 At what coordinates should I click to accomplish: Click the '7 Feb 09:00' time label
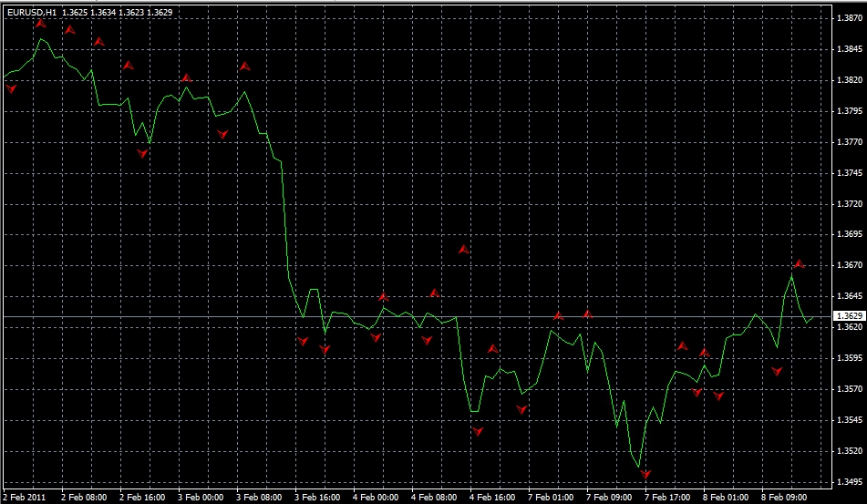[609, 497]
